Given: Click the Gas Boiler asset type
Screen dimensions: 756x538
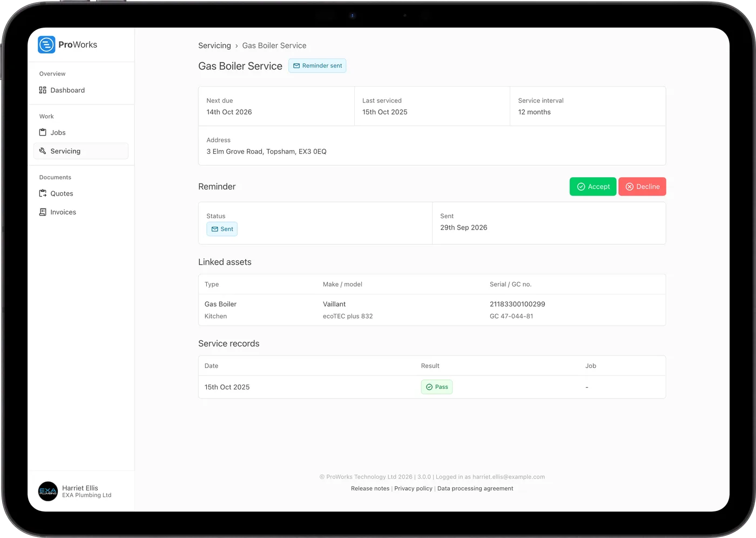Looking at the screenshot, I should click(220, 304).
